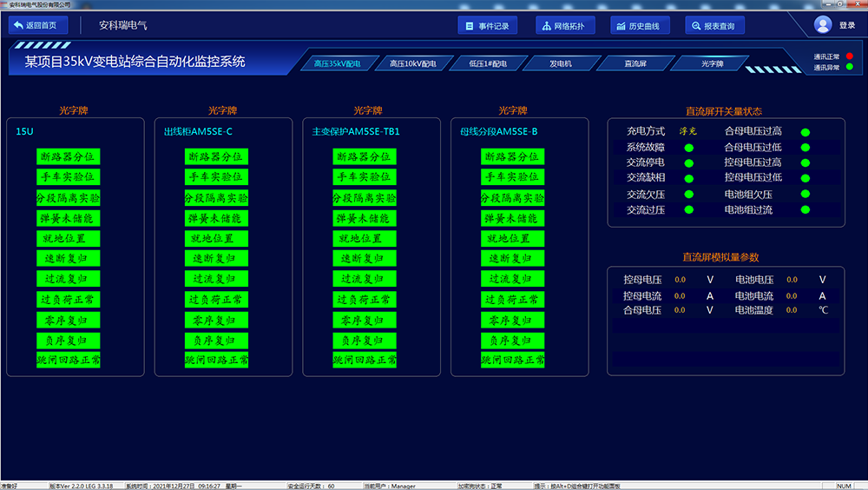Click the green 电池组过流 status light

coord(806,210)
